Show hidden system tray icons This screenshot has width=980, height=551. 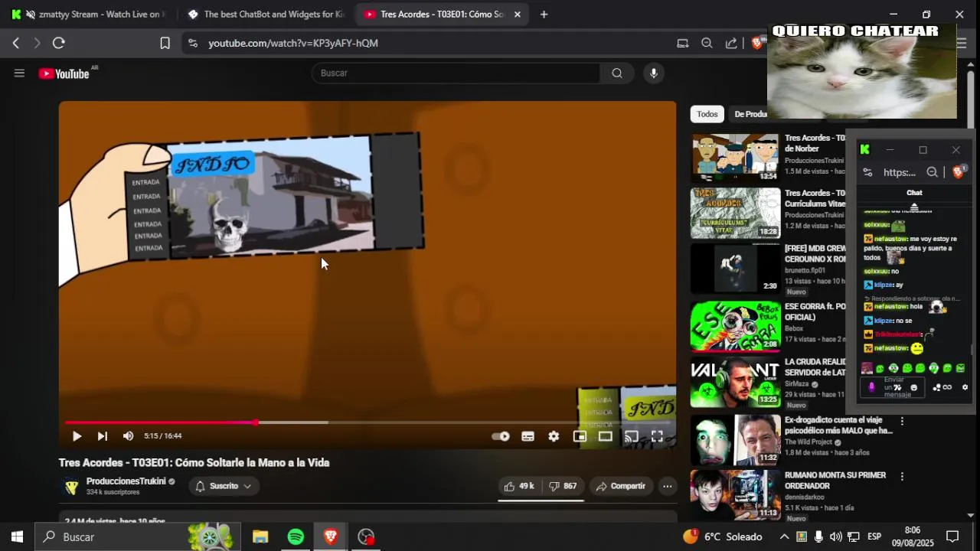784,537
